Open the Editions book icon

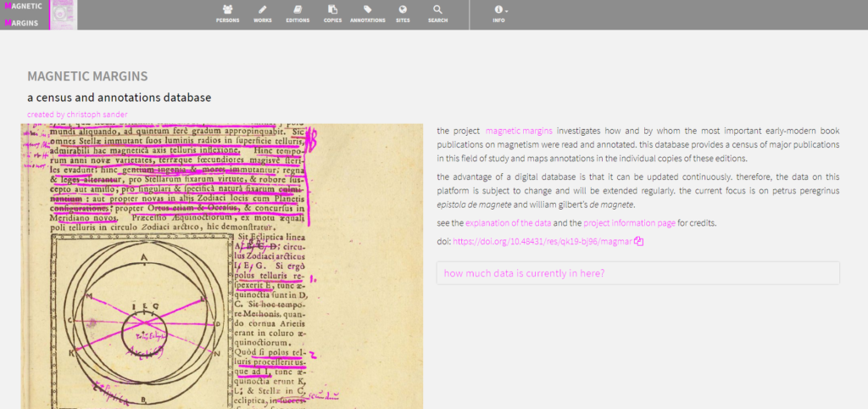click(298, 9)
